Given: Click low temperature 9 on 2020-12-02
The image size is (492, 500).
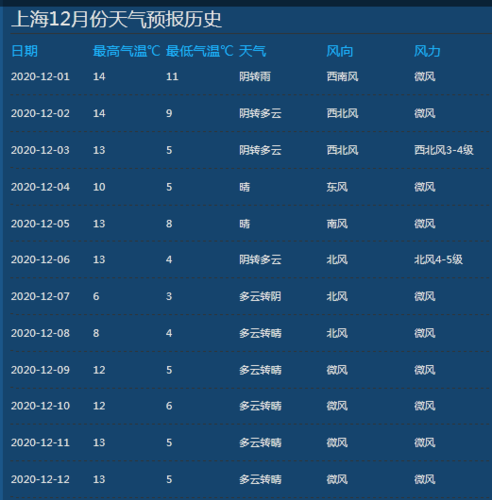Looking at the screenshot, I should [x=169, y=113].
